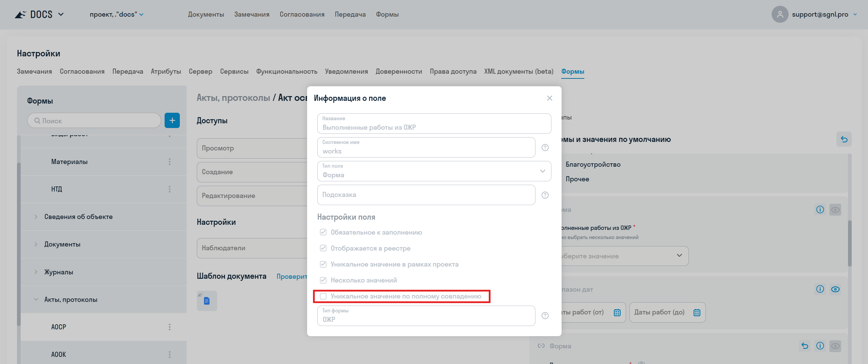Toggle Уникальное значение в рамках проекта checkbox
Screen dimensions: 868x364
click(x=323, y=264)
